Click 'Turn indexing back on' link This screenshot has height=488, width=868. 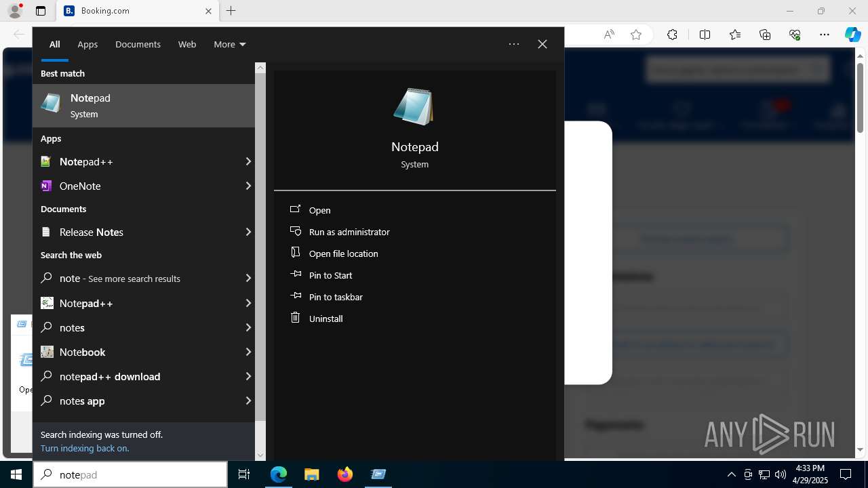[85, 448]
